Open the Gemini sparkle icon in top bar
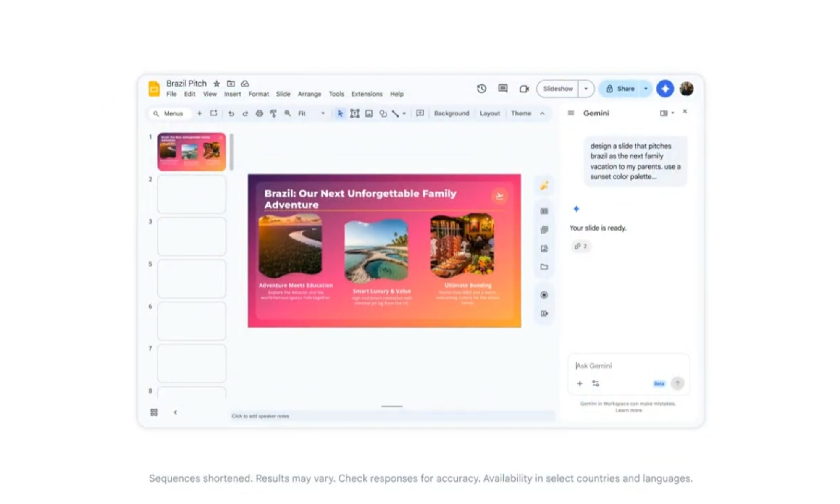840x504 pixels. coord(665,89)
